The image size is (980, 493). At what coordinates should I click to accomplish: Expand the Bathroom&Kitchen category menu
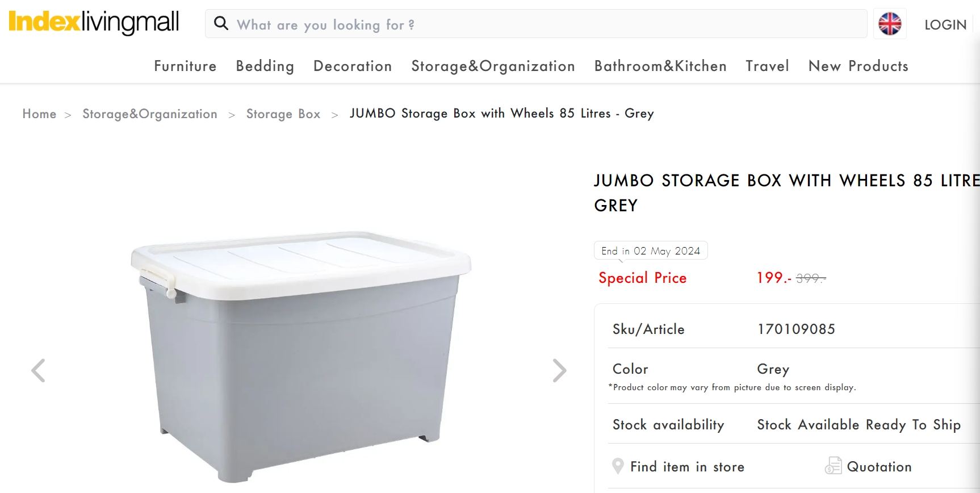click(x=660, y=66)
